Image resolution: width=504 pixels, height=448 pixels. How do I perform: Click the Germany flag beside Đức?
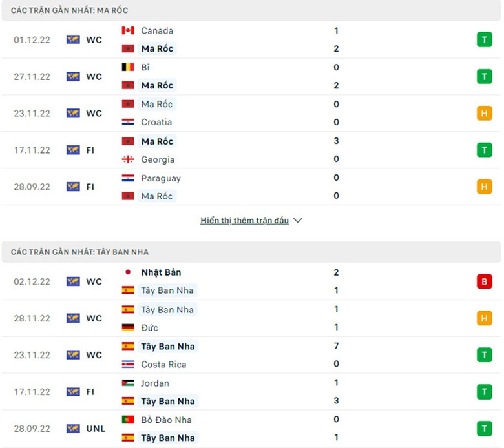click(128, 327)
